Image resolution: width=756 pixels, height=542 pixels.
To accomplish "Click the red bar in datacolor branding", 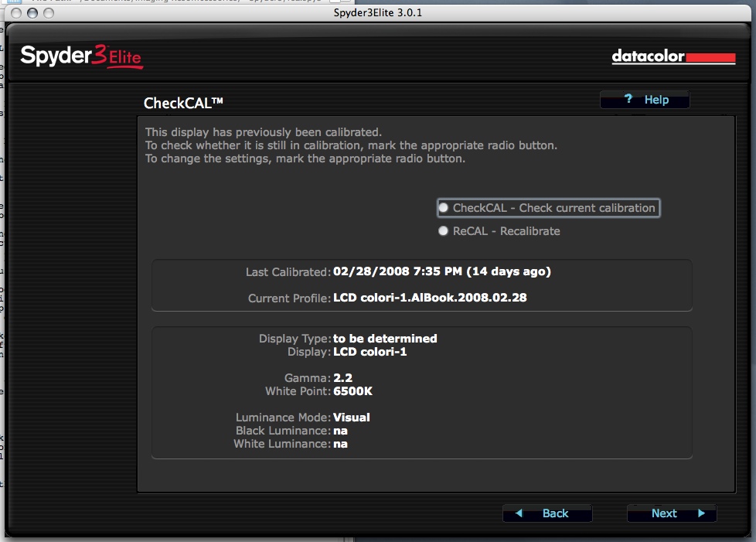I will [710, 58].
